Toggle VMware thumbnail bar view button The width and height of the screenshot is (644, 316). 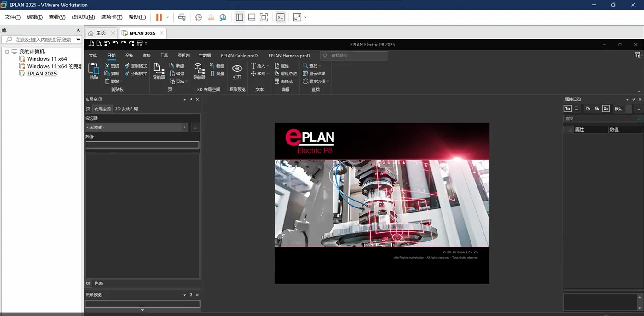pos(252,17)
